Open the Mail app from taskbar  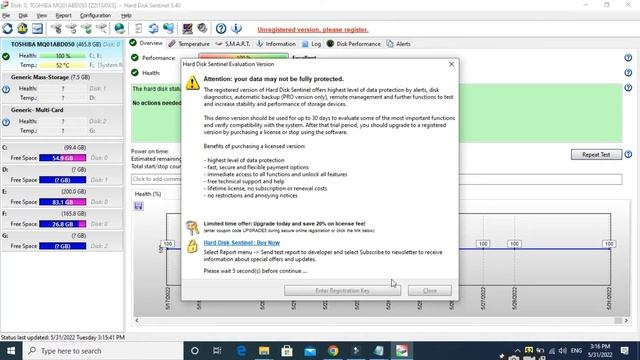click(x=310, y=351)
